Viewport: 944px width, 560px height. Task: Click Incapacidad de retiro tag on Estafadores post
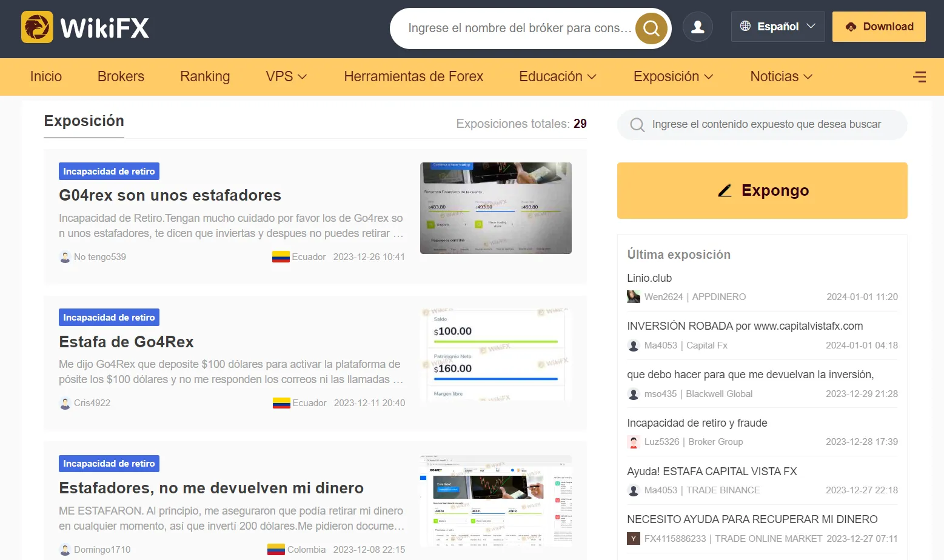tap(109, 464)
